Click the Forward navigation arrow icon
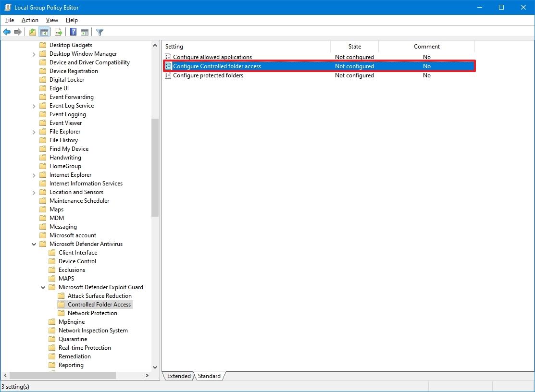This screenshot has height=392, width=535. tap(18, 32)
